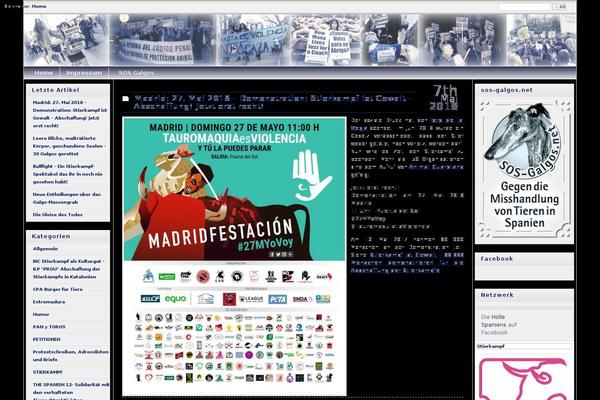This screenshot has width=600, height=400.
Task: Click the header photo collage banner
Action: click(300, 40)
